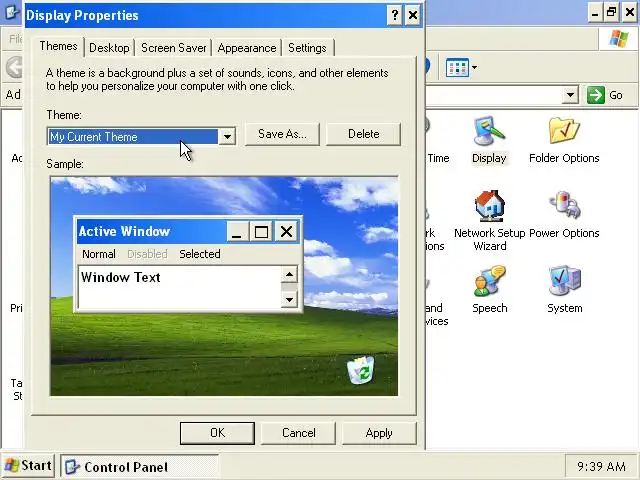Expand the Control Panel address bar dropdown
This screenshot has width=640, height=480.
pyautogui.click(x=570, y=95)
